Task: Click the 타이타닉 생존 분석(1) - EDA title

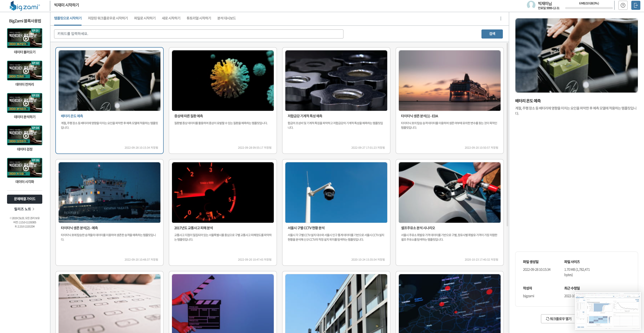Action: tap(419, 116)
